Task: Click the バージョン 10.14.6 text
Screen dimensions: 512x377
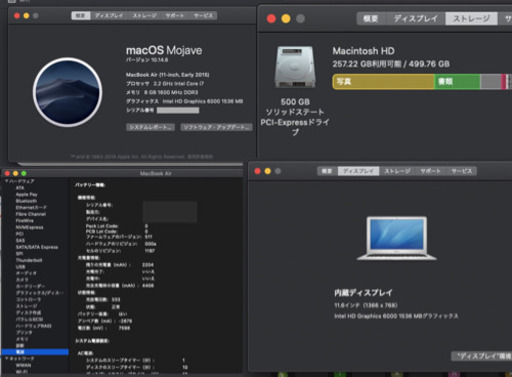Action: 147,60
